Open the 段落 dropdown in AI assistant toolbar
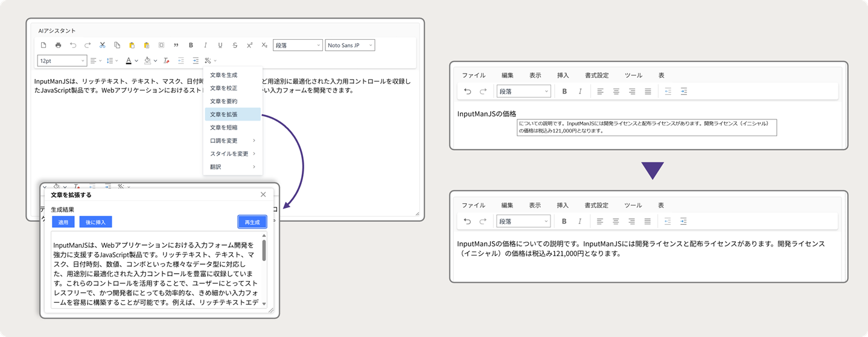The image size is (868, 337). coord(298,45)
